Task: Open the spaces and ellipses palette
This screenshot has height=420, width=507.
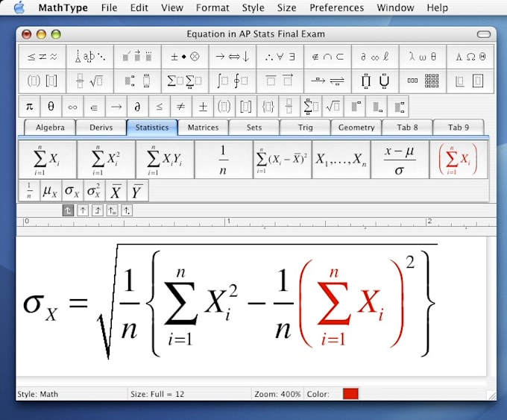Action: point(90,57)
